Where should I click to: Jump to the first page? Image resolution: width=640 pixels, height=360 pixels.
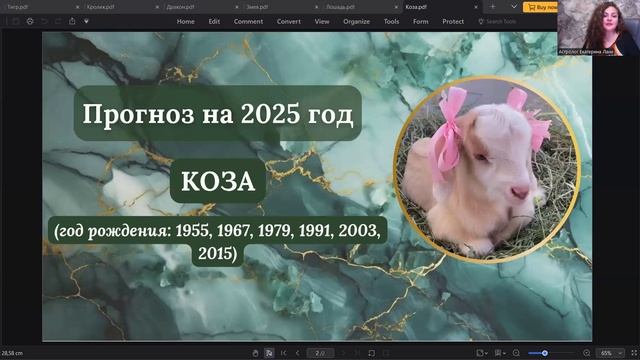coord(284,353)
